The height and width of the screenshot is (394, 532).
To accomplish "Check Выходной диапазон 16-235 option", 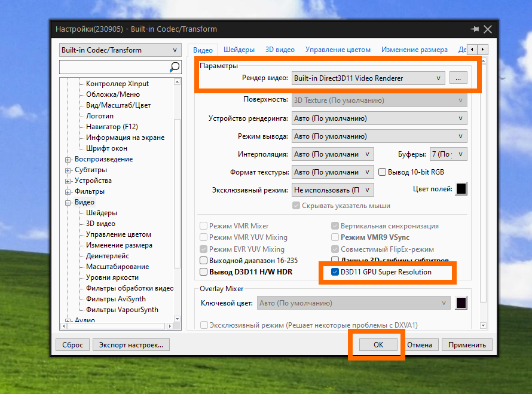I will [204, 260].
